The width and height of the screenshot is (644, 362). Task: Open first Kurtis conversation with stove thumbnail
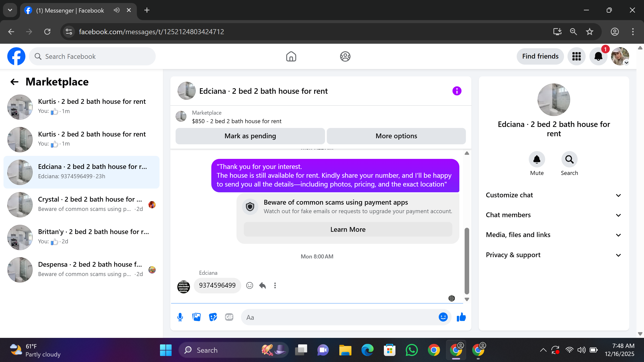[82, 107]
